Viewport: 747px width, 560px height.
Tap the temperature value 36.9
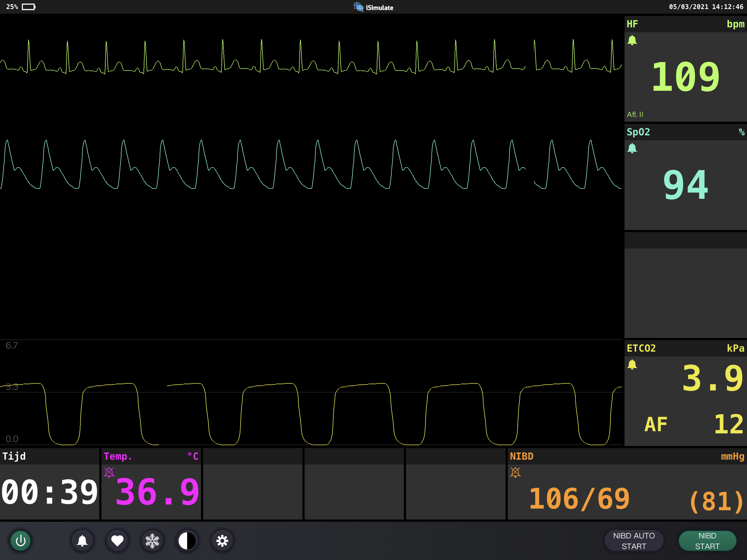click(157, 491)
